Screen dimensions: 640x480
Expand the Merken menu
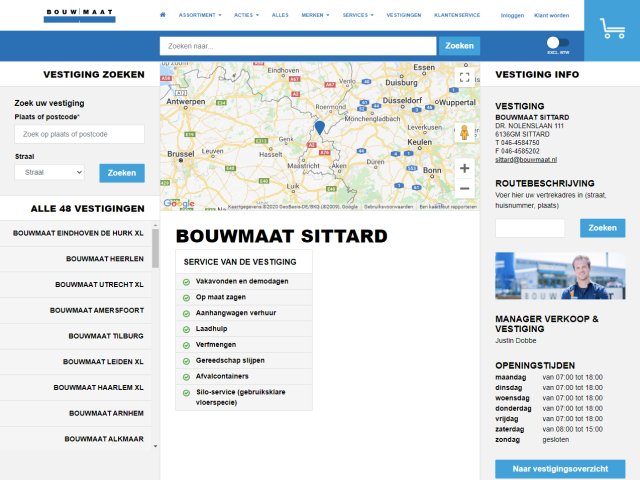(314, 16)
